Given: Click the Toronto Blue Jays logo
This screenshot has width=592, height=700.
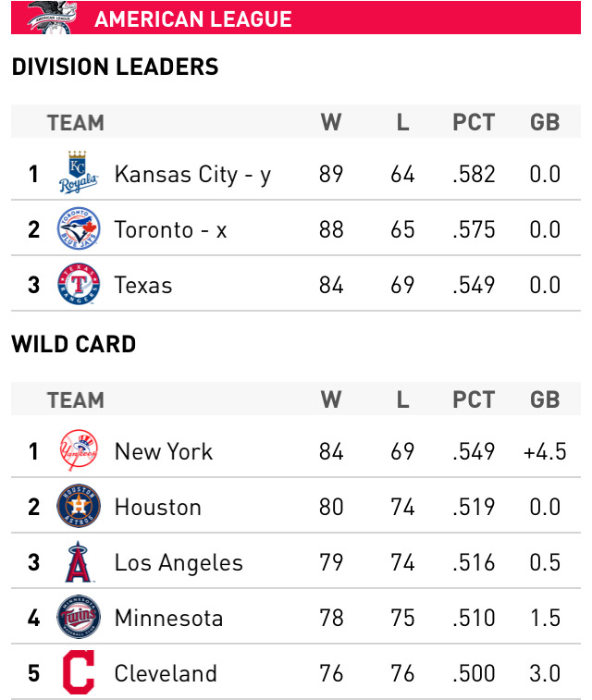Looking at the screenshot, I should [78, 229].
